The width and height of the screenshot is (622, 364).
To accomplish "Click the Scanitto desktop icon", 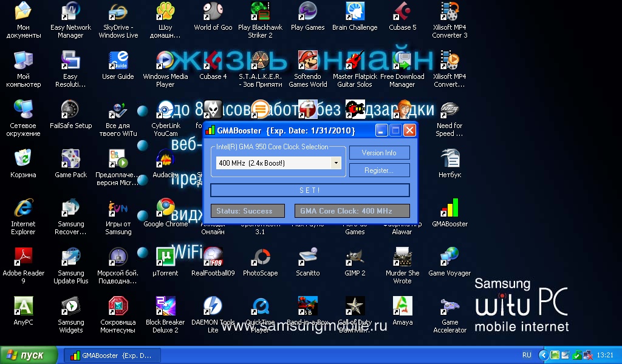I will (308, 257).
